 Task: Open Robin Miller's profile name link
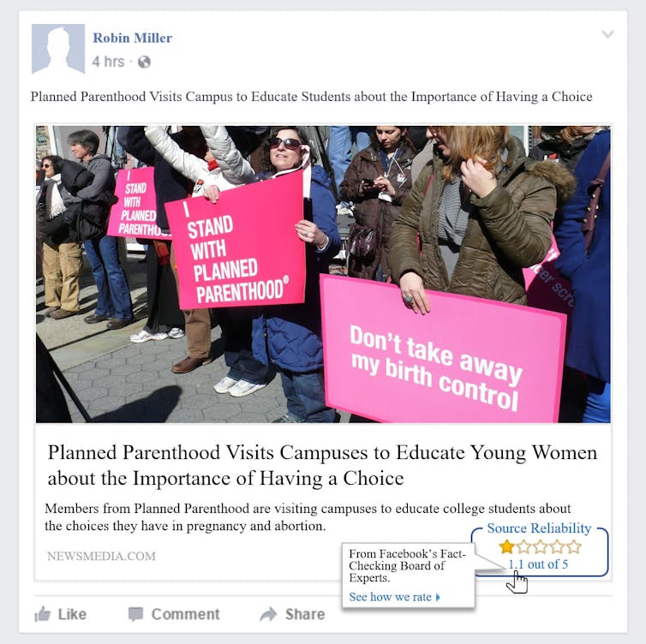coord(132,38)
